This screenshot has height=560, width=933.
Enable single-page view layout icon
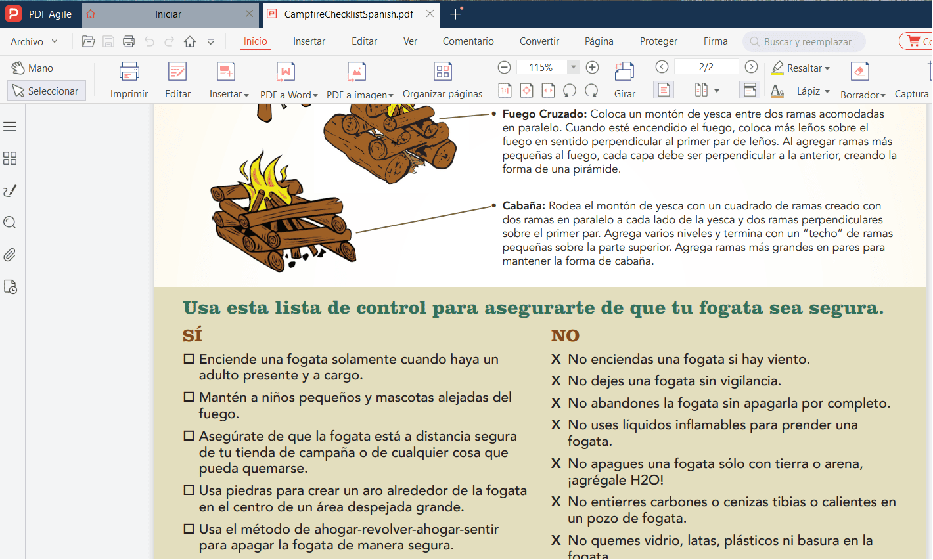664,89
